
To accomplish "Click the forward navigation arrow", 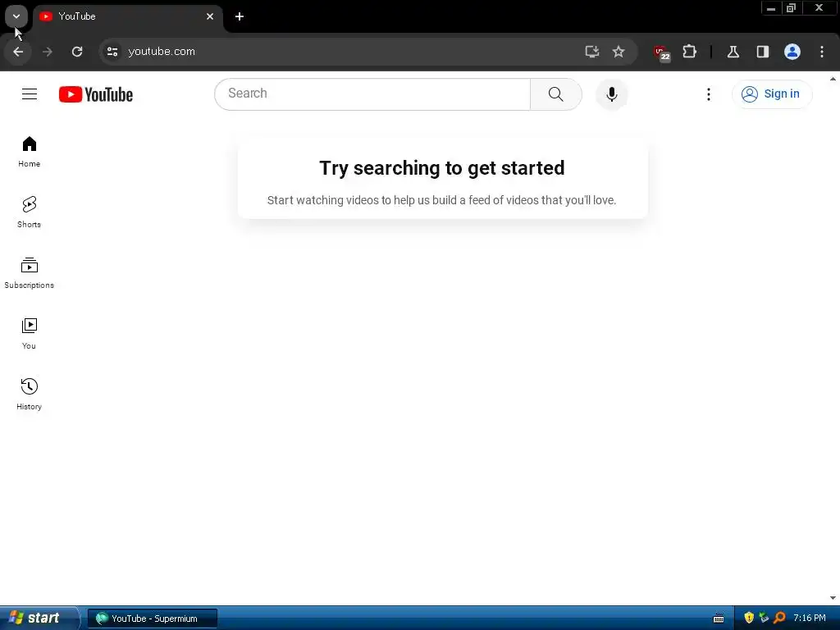I will (x=48, y=52).
